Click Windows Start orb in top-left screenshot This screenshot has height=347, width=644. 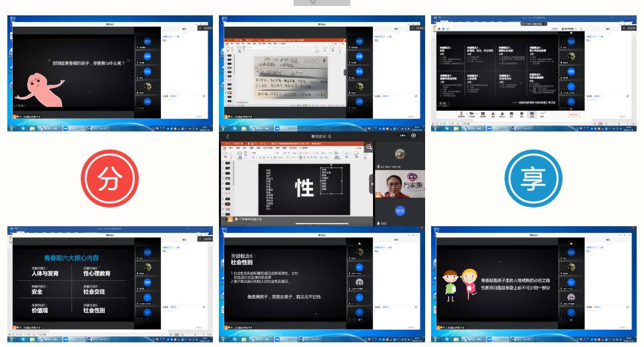[x=12, y=127]
